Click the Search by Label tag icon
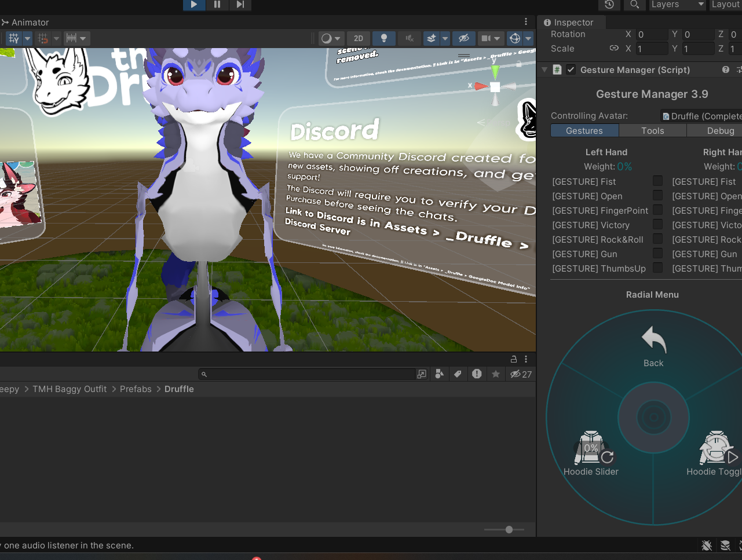742x560 pixels. point(458,374)
